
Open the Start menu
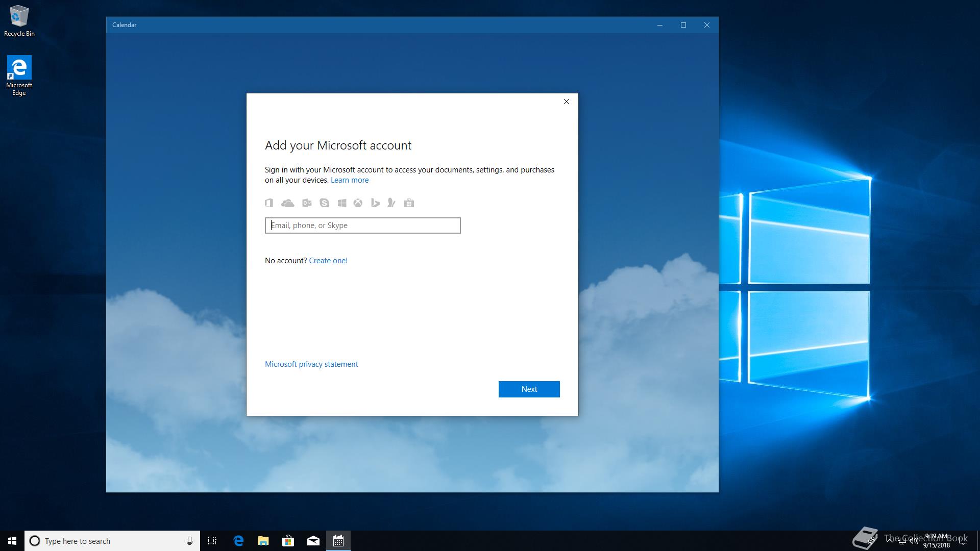pos(12,541)
